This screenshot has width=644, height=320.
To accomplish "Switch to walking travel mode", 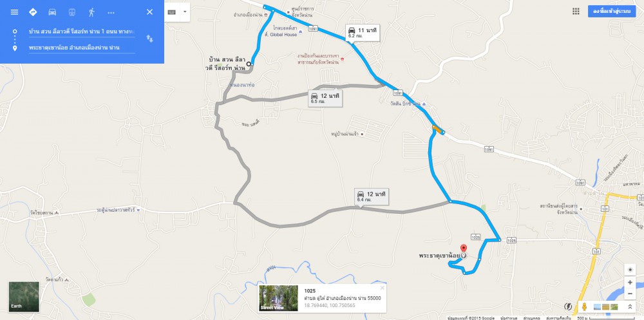I will click(91, 12).
